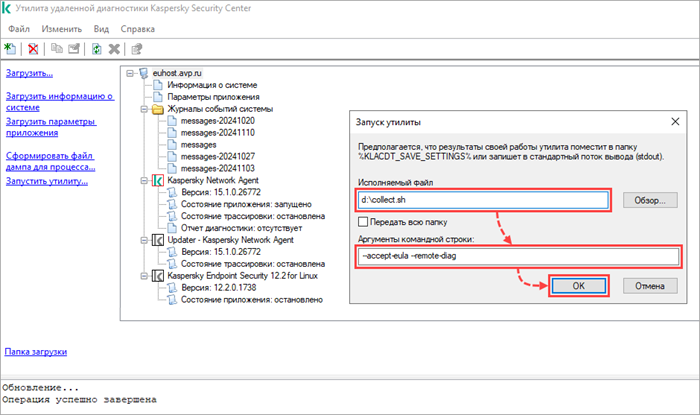This screenshot has width=700, height=415.
Task: Collapse the Kaspersky Network Agent tree node
Action: (x=144, y=180)
